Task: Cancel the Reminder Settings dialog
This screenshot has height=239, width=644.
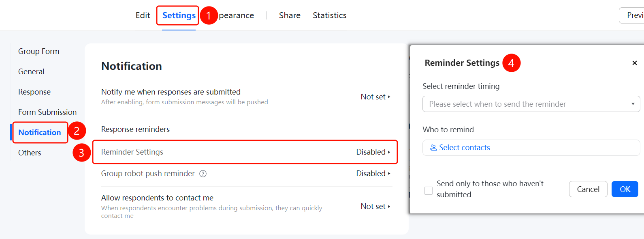Action: 588,189
